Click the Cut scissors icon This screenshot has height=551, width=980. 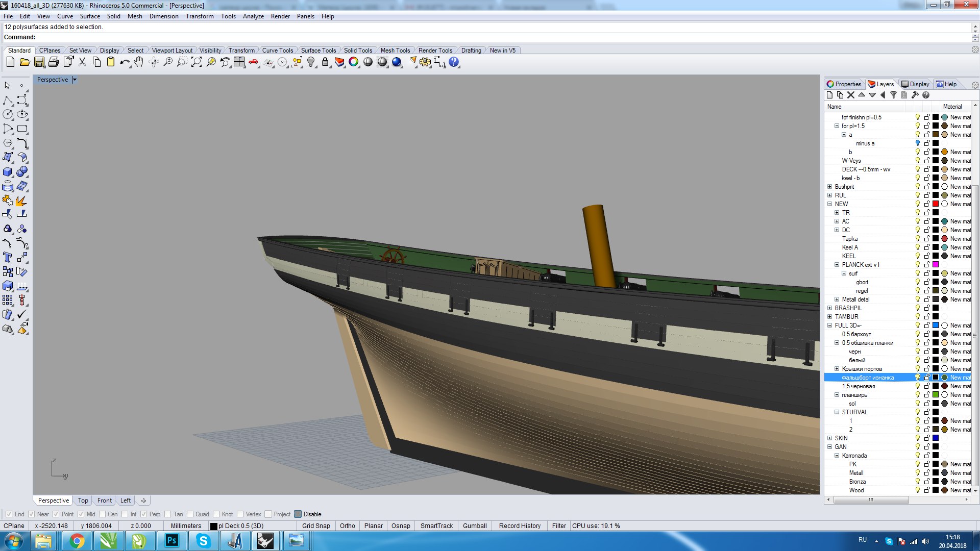tap(82, 62)
